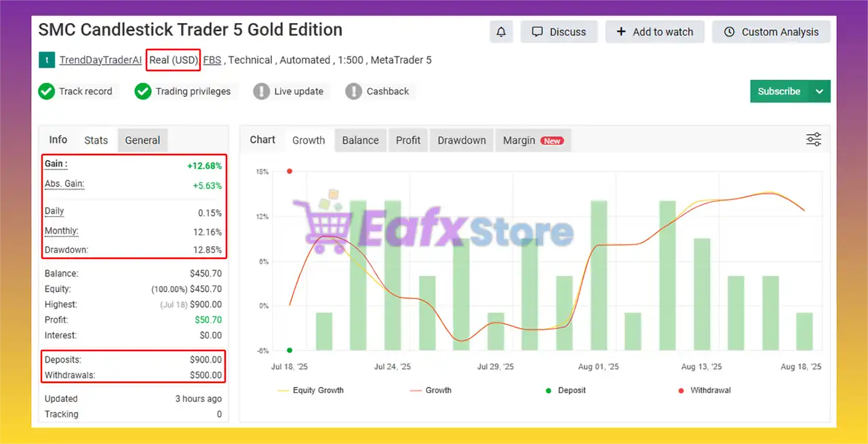868x444 pixels.
Task: Switch to the Stats tab
Action: point(96,140)
